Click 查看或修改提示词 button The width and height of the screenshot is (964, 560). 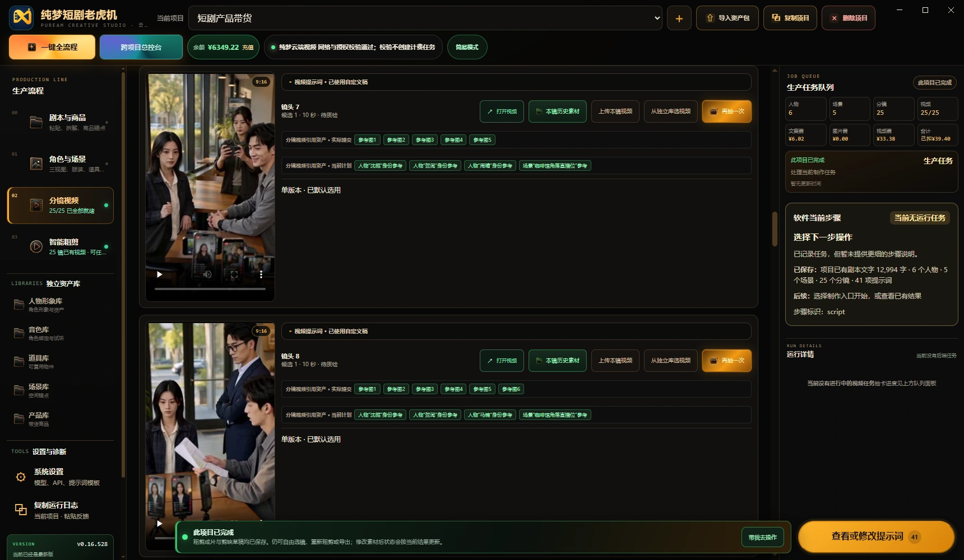[876, 536]
